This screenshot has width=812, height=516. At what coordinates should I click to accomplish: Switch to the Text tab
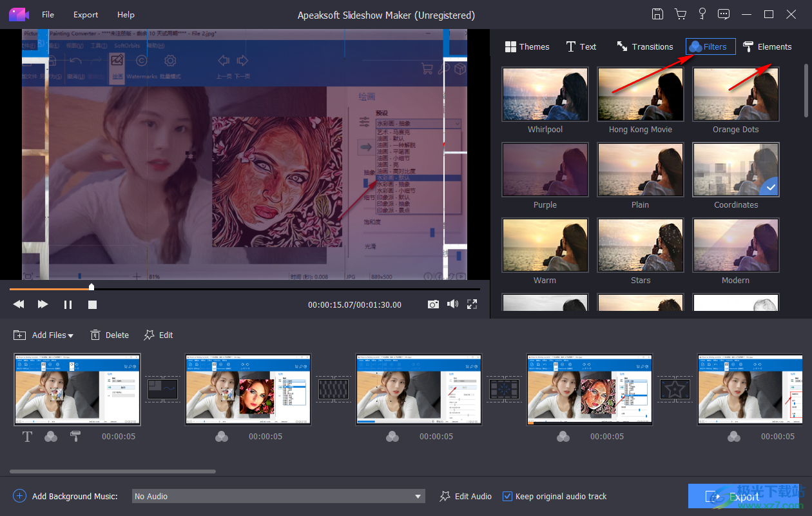click(x=581, y=46)
